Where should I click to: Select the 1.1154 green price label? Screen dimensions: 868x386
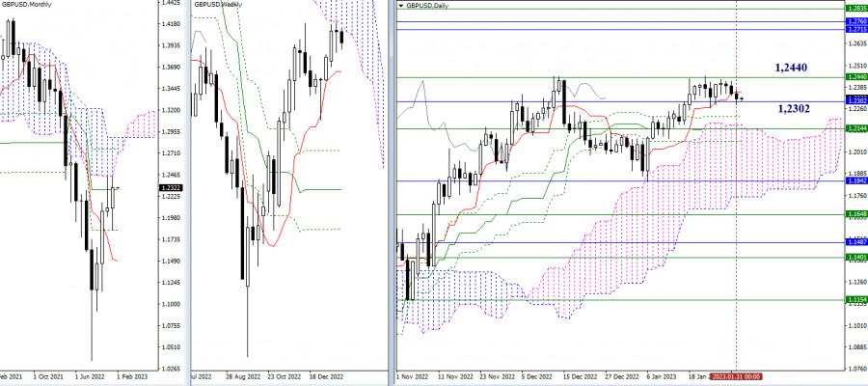click(856, 299)
